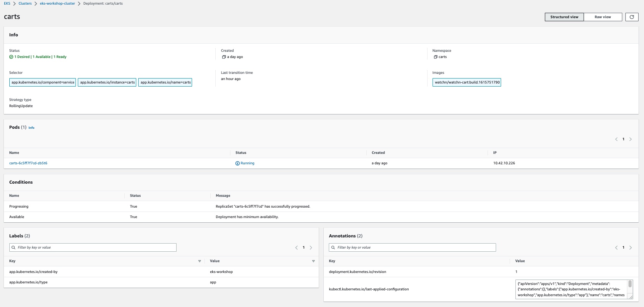The width and height of the screenshot is (644, 307).
Task: Go to previous page in Labels pagination
Action: (x=297, y=247)
